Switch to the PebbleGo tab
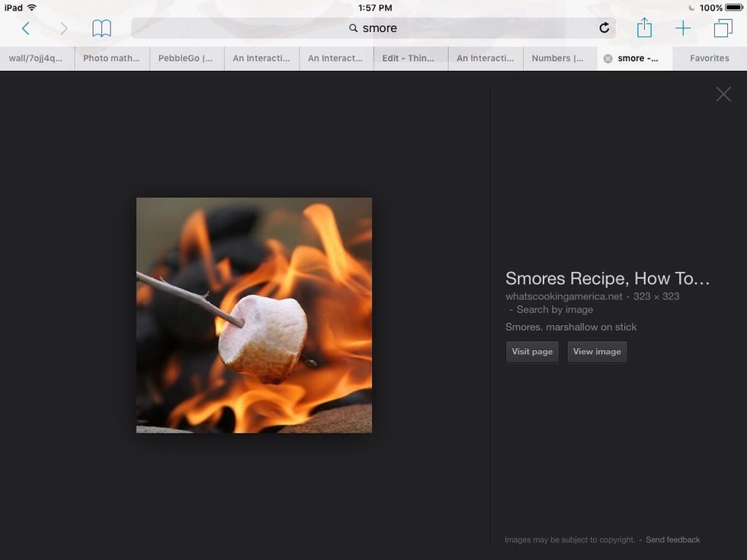747x560 pixels. [x=185, y=57]
